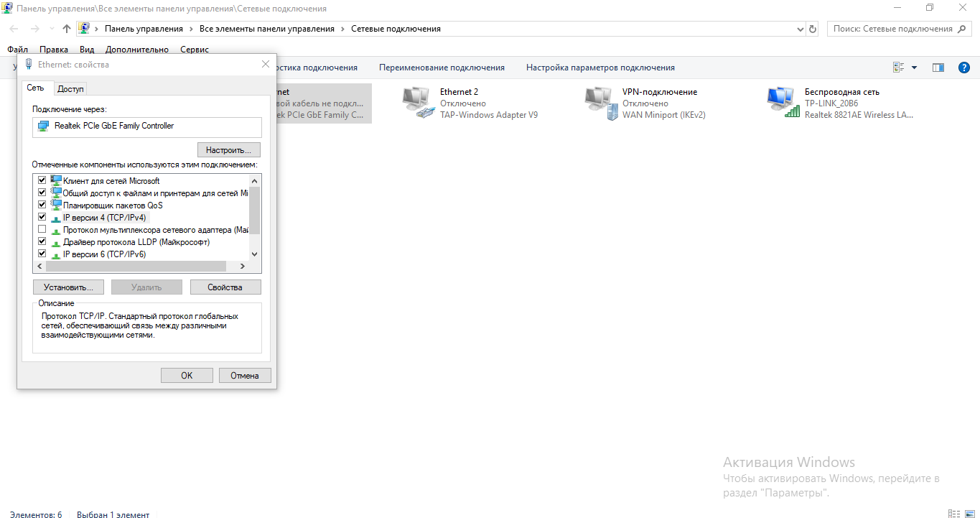Uncheck Клиент для сетей Microsoft checkbox
Viewport: 980px width, 518px height.
point(42,180)
